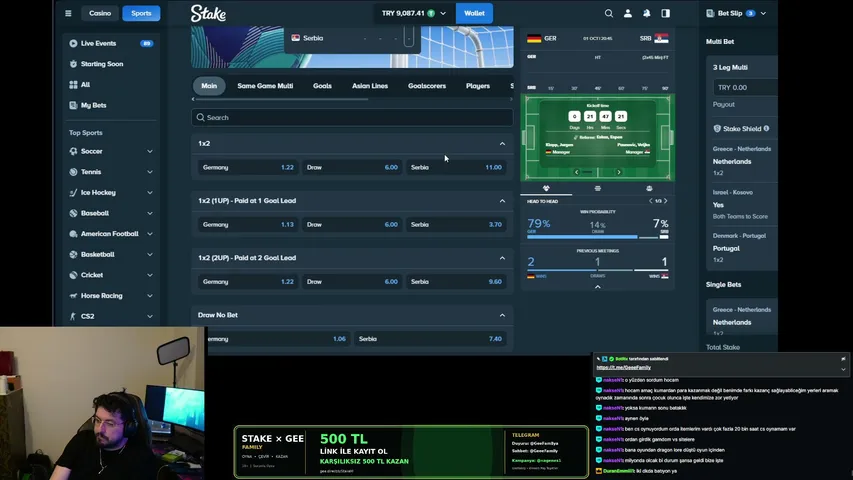Open the Bet Slip dropdown chevron
The width and height of the screenshot is (853, 480).
[x=763, y=13]
